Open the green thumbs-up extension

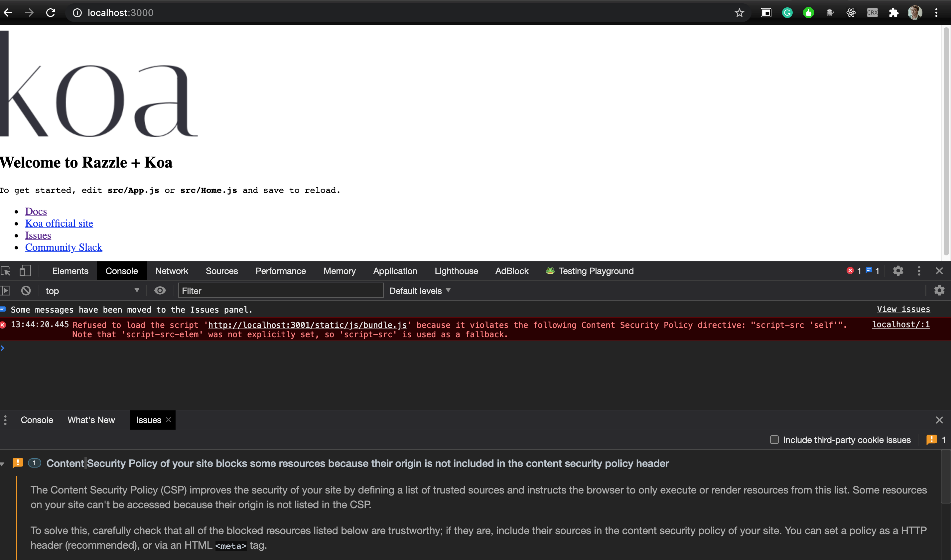(x=808, y=13)
